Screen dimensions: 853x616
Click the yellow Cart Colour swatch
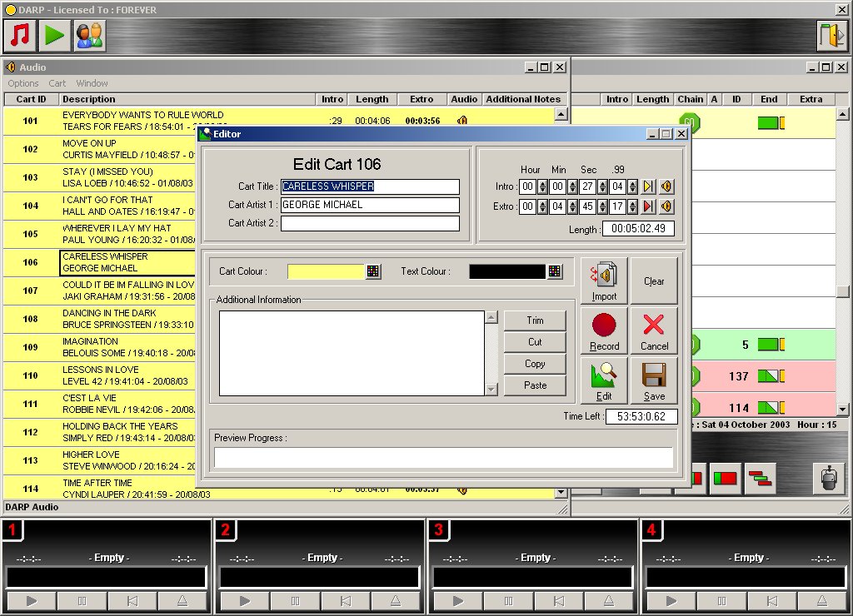[x=326, y=271]
